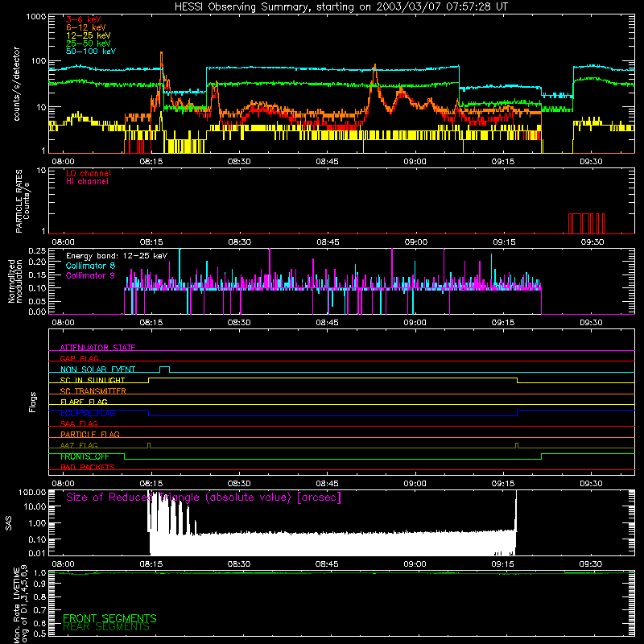
Task: Click the counts/s/detector axis label
Action: pos(17,84)
